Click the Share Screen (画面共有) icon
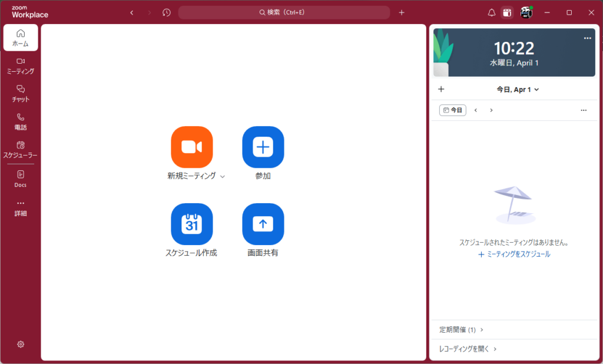 pyautogui.click(x=263, y=224)
